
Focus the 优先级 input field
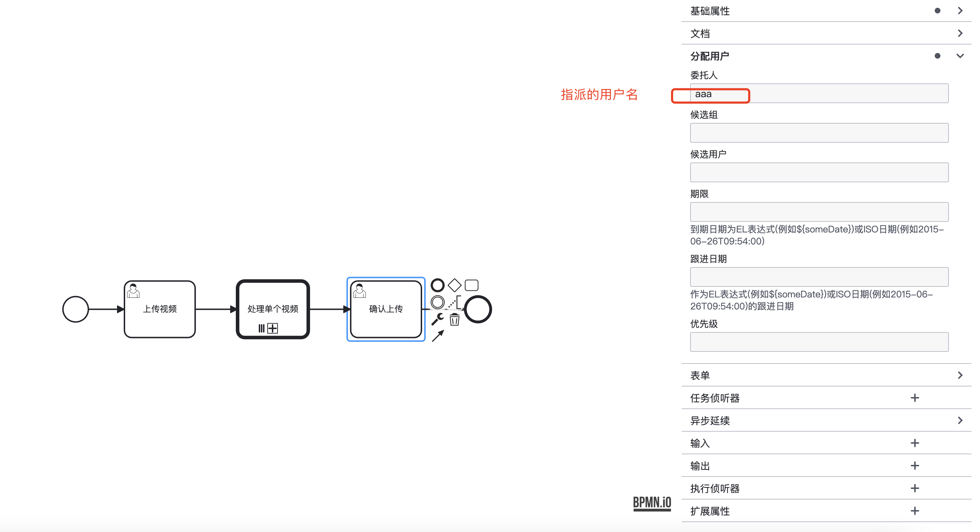[x=819, y=342]
